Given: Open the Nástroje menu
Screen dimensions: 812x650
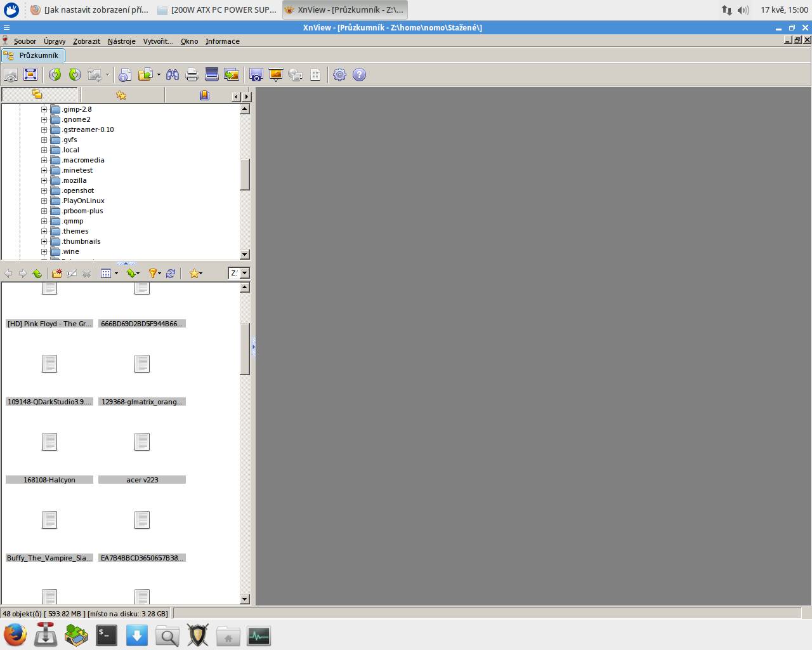Looking at the screenshot, I should 121,41.
